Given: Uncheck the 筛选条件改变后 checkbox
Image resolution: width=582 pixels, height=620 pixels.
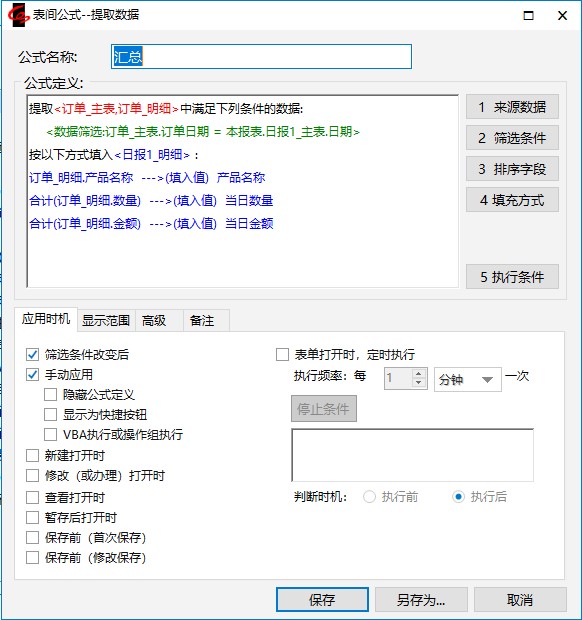Looking at the screenshot, I should point(32,354).
